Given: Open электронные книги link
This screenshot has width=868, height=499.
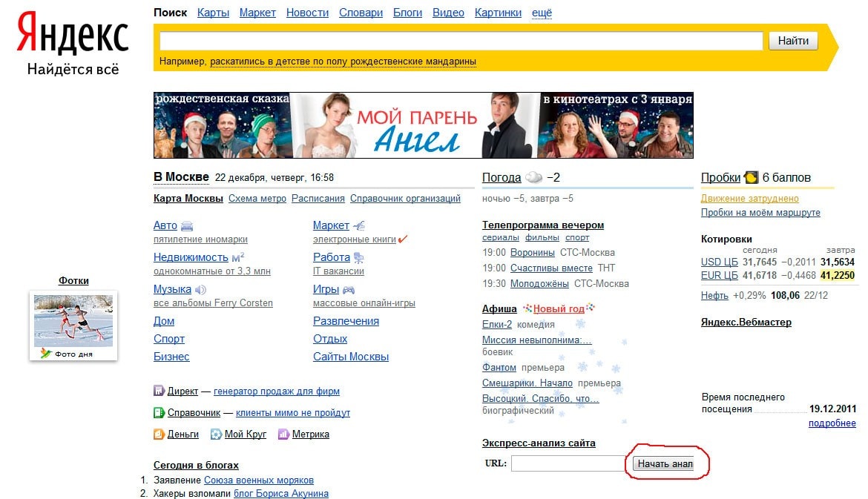Looking at the screenshot, I should click(355, 239).
